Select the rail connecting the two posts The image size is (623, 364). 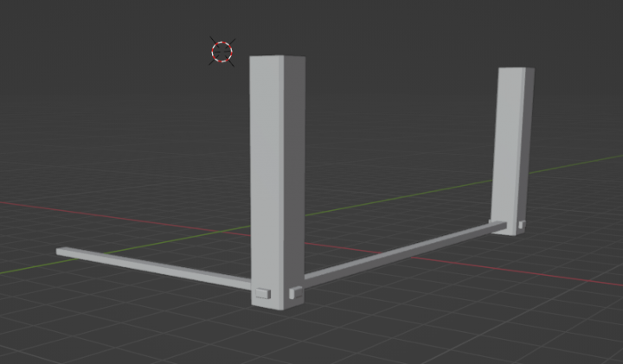click(405, 254)
